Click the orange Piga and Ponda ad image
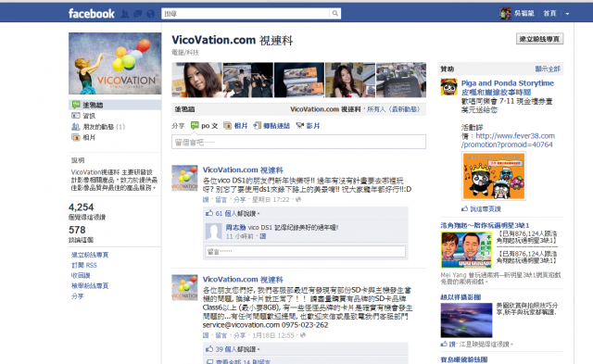This screenshot has height=364, width=593. (494, 176)
